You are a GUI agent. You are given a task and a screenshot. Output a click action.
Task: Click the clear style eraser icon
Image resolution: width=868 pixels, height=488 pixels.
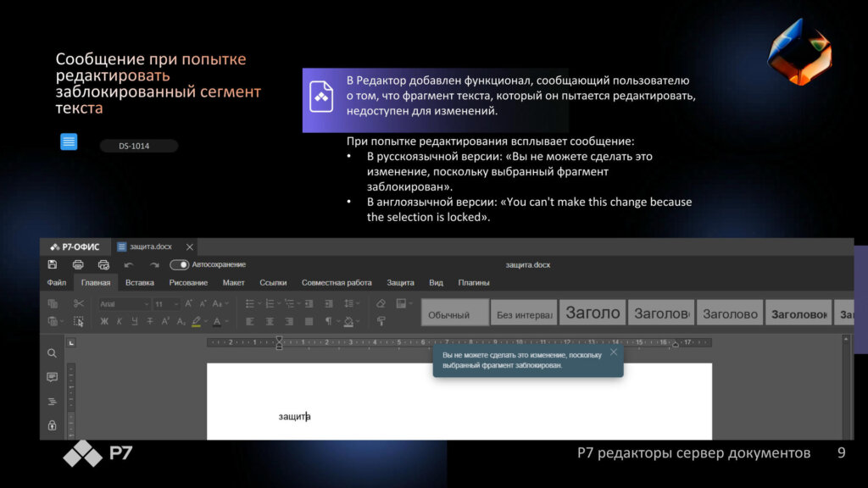[381, 303]
